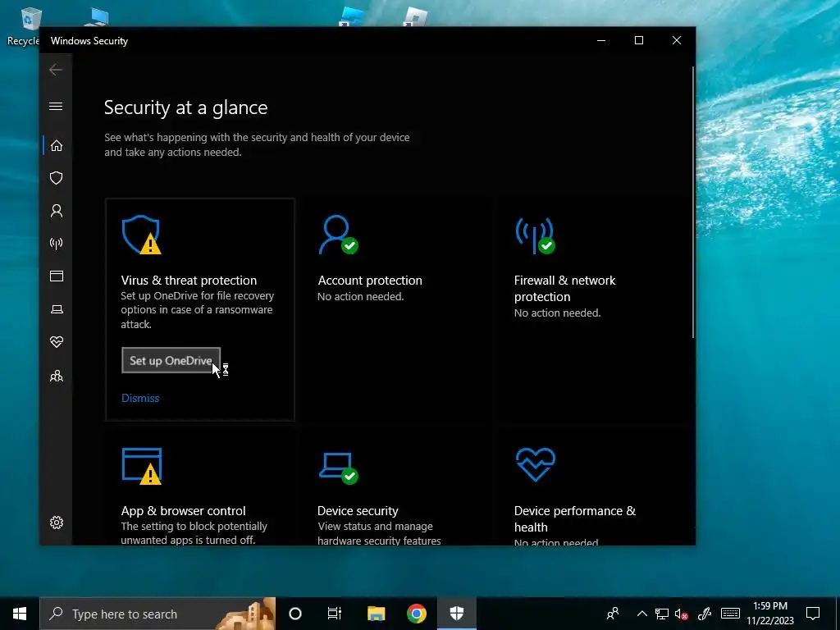This screenshot has width=840, height=630.
Task: Open Account protection person icon in sidebar
Action: click(57, 211)
